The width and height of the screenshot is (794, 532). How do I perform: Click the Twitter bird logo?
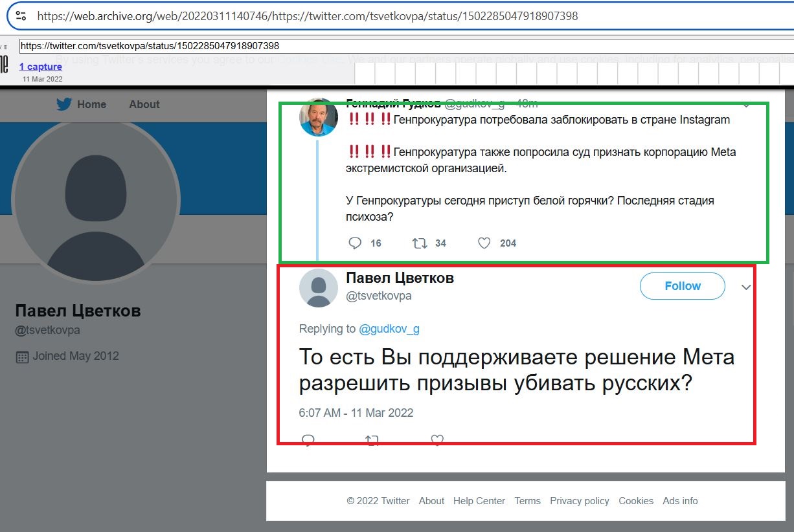pos(63,104)
